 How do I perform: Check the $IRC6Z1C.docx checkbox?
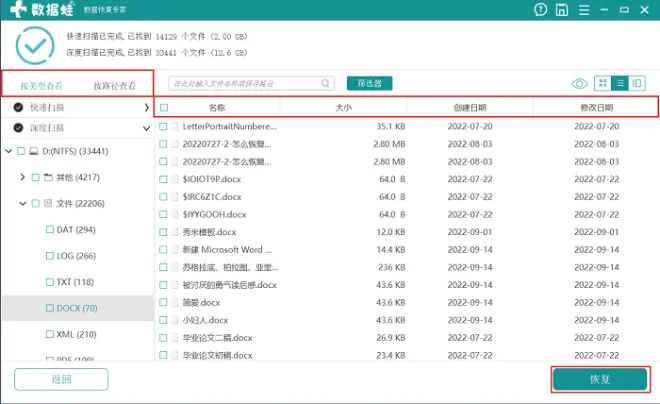click(163, 197)
